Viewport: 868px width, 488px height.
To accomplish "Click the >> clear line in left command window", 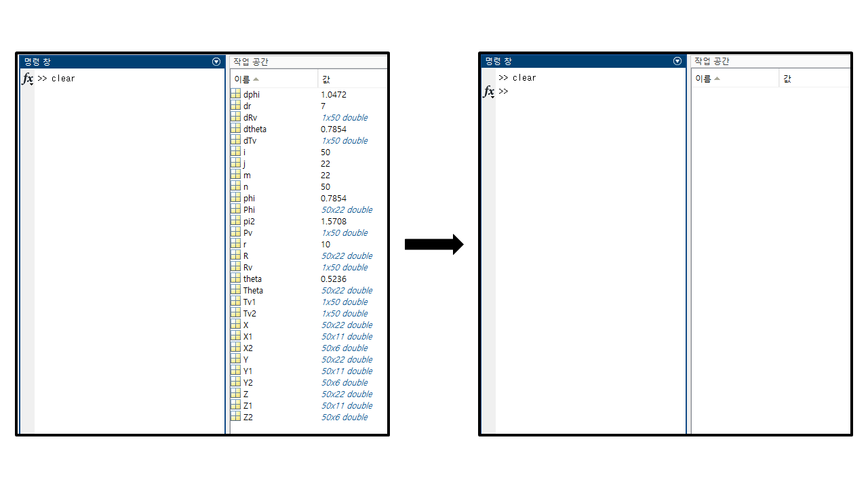I will pyautogui.click(x=56, y=79).
